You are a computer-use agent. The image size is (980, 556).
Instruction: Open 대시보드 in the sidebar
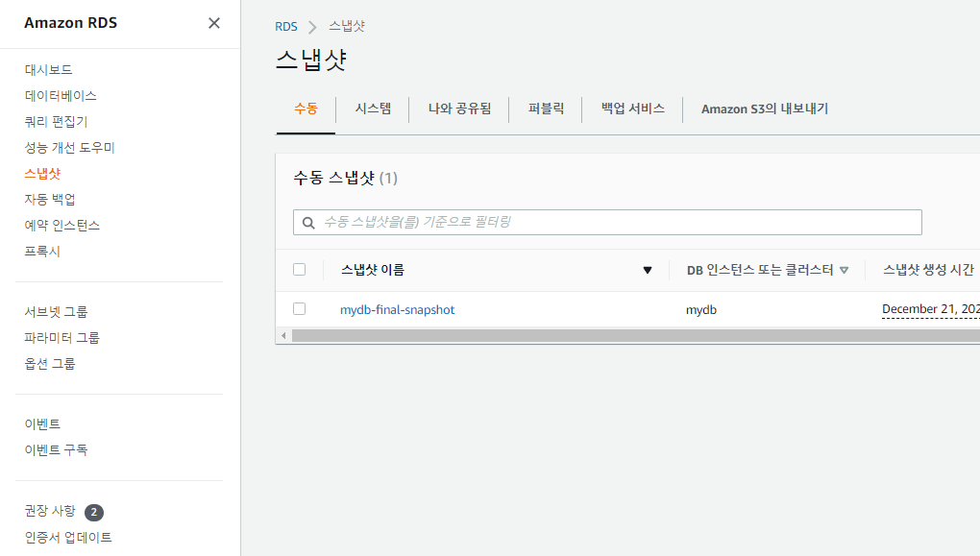coord(48,70)
